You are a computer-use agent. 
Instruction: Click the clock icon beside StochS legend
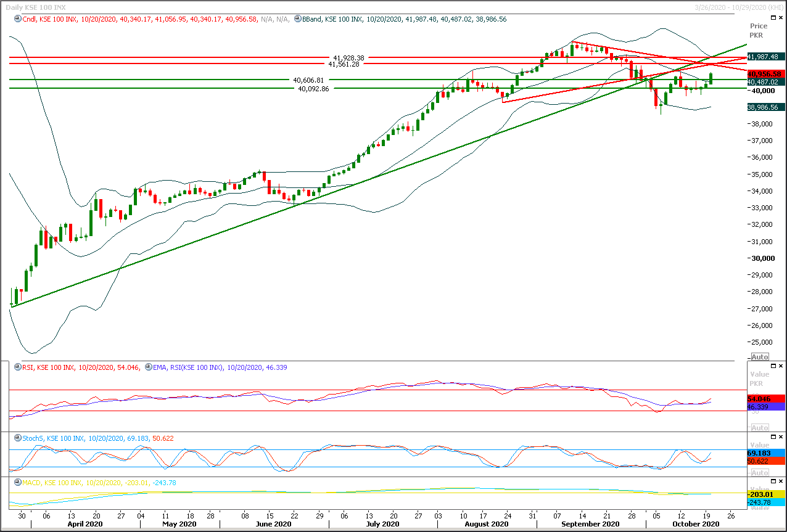(18, 438)
